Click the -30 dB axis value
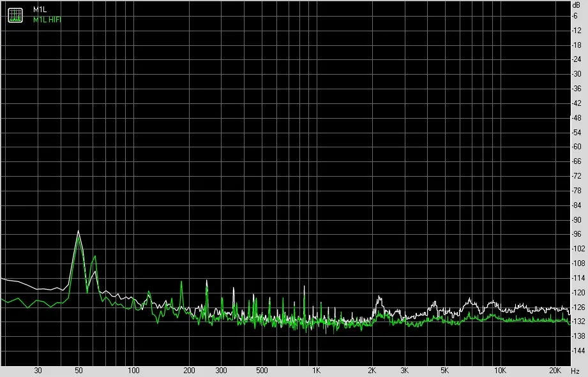Viewport: 588px width, 377px height. coord(576,74)
